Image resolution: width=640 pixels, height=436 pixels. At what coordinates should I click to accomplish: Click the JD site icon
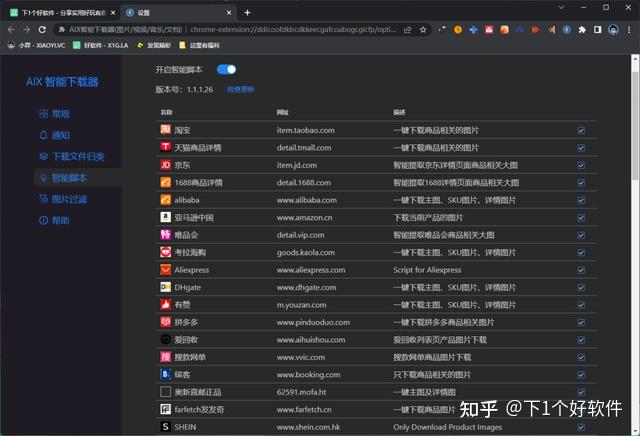[x=165, y=165]
